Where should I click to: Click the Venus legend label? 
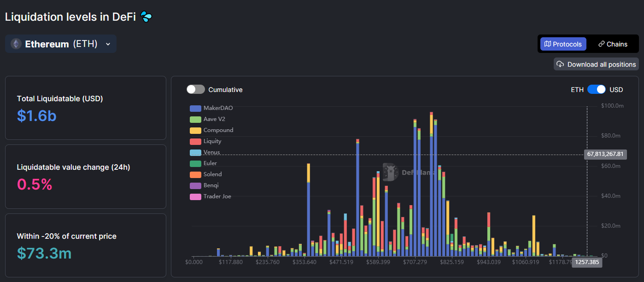(212, 152)
